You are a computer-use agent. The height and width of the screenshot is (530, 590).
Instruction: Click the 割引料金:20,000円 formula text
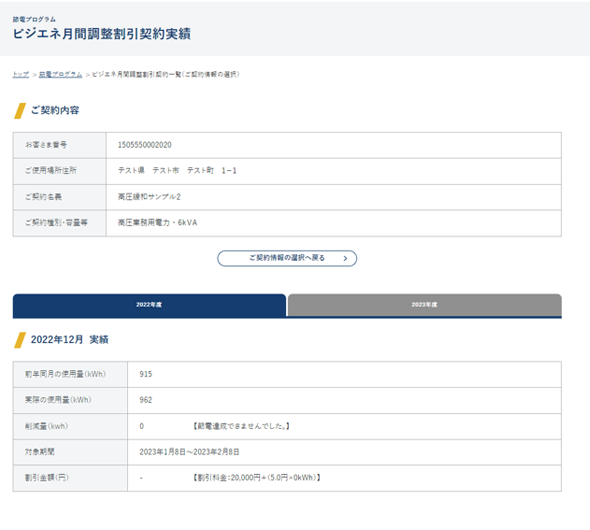click(256, 478)
